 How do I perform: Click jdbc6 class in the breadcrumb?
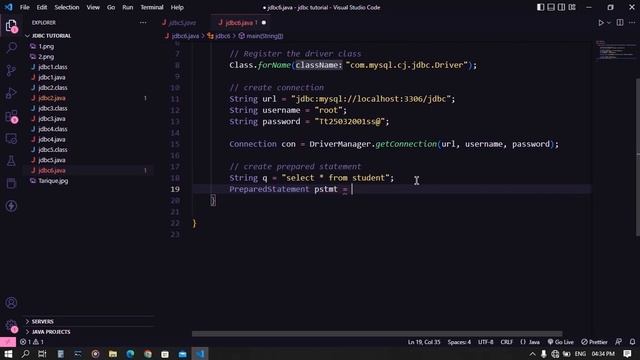[219, 36]
